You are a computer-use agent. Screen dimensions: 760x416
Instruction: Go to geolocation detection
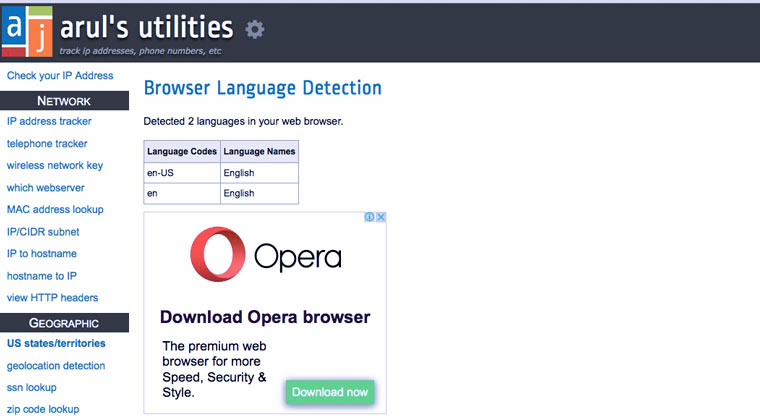click(x=56, y=366)
